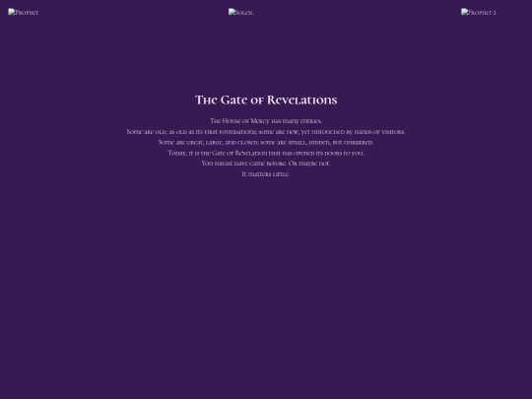Click the line starting 'Some are great, large'
Image resolution: width=532 pixels, height=399 pixels.
click(x=266, y=142)
